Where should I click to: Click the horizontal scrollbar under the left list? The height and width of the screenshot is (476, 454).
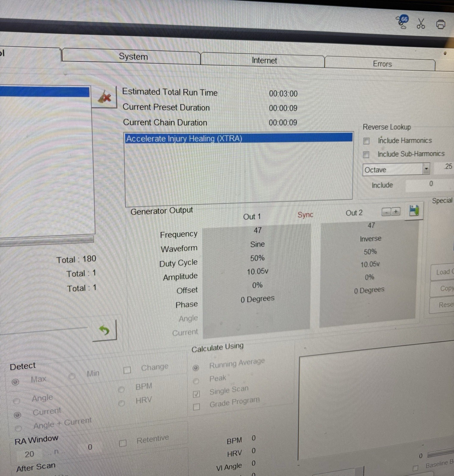pos(47,240)
